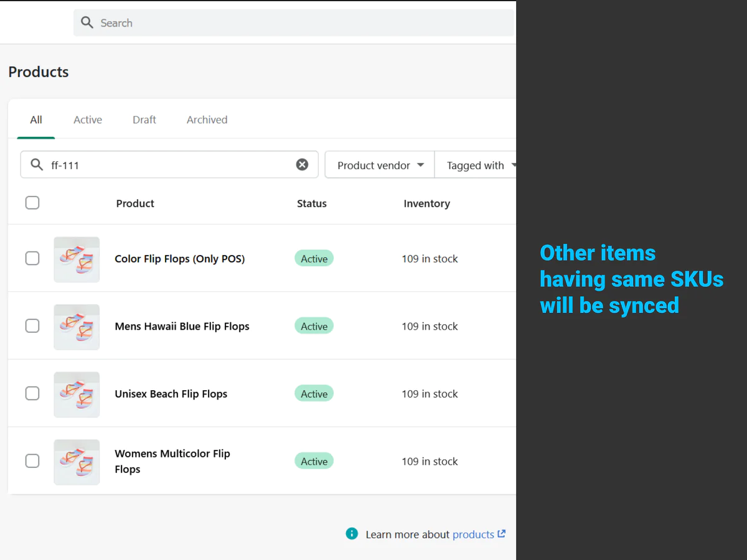Image resolution: width=747 pixels, height=560 pixels.
Task: Check the Womens Multicolor Flip Flops row
Action: (32, 461)
